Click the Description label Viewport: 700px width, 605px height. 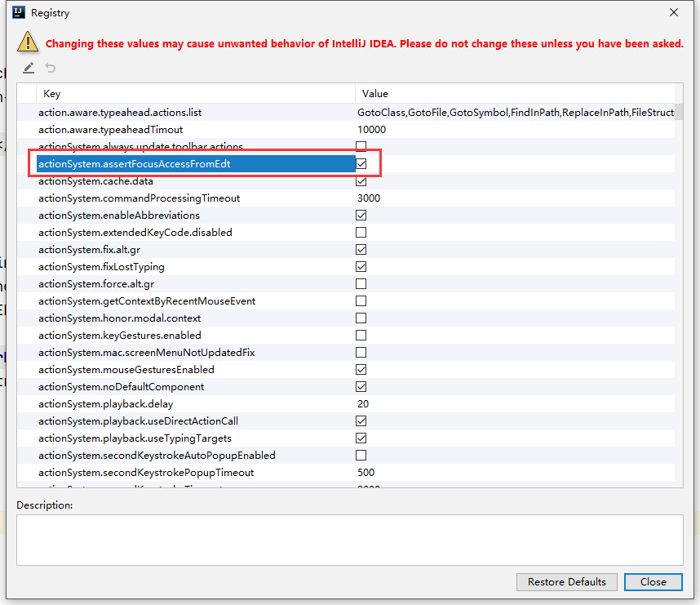pos(45,505)
